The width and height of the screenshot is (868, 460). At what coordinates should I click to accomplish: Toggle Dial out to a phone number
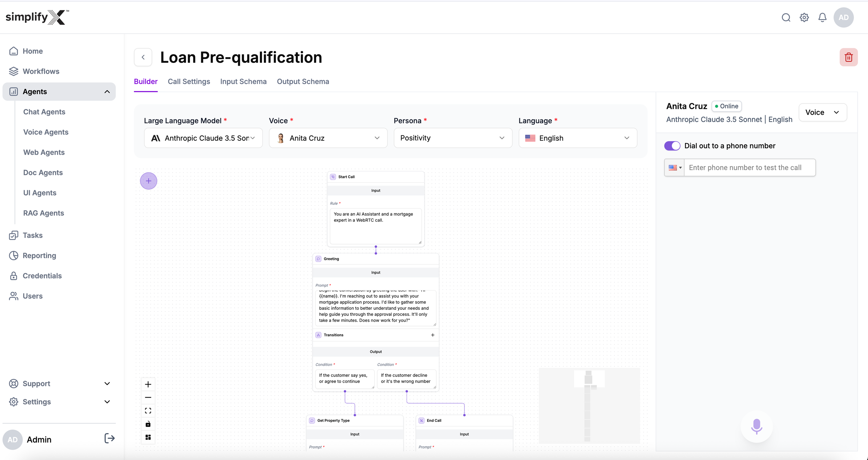[x=672, y=146]
